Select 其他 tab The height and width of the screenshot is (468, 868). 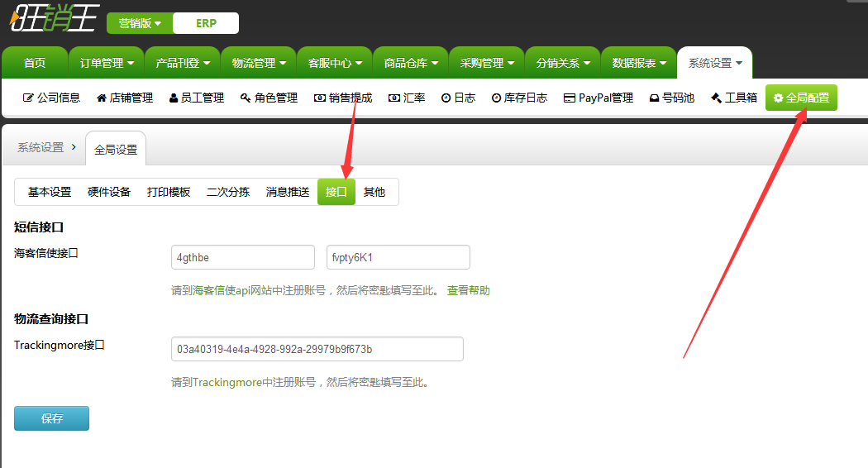[374, 192]
